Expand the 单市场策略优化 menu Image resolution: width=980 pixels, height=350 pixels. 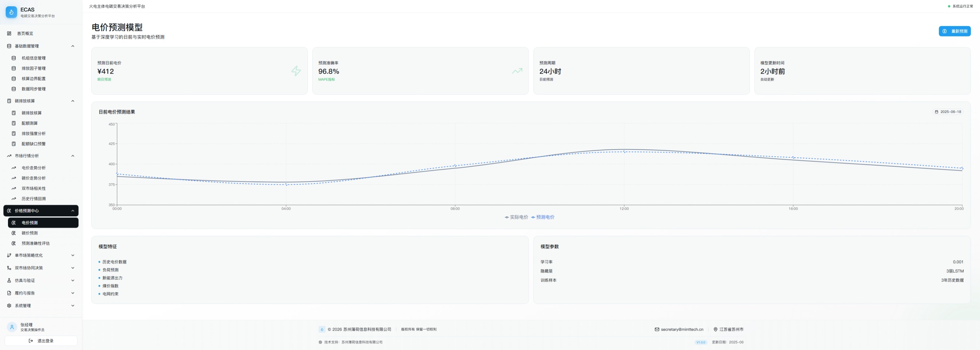click(x=73, y=255)
